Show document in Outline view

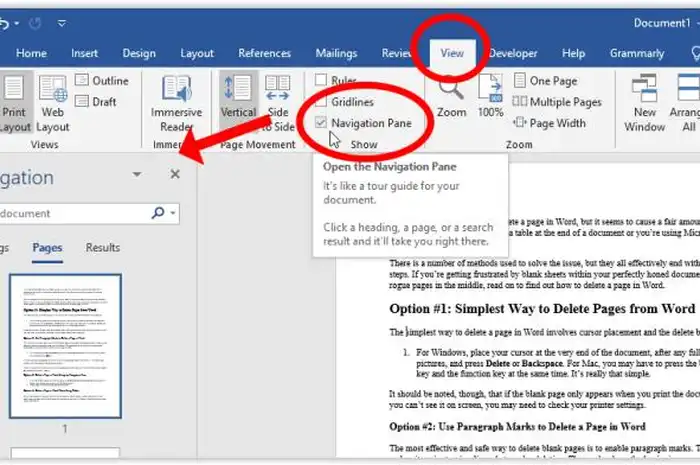101,80
